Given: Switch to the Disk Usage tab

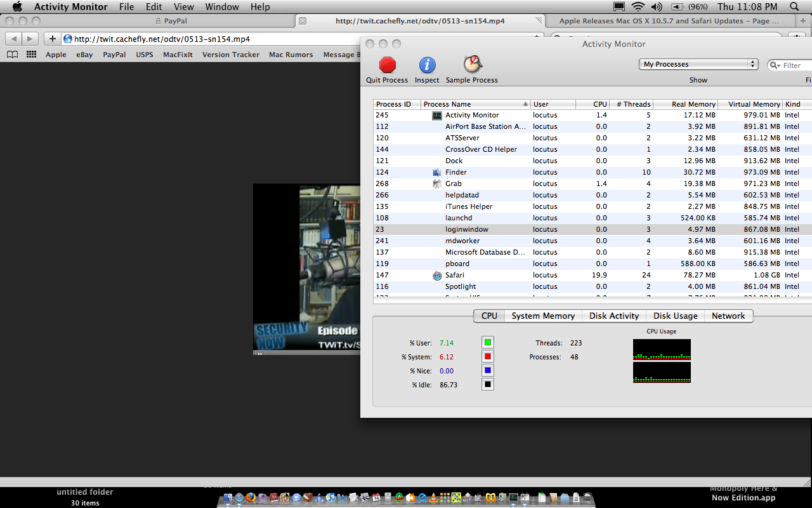Looking at the screenshot, I should click(676, 316).
